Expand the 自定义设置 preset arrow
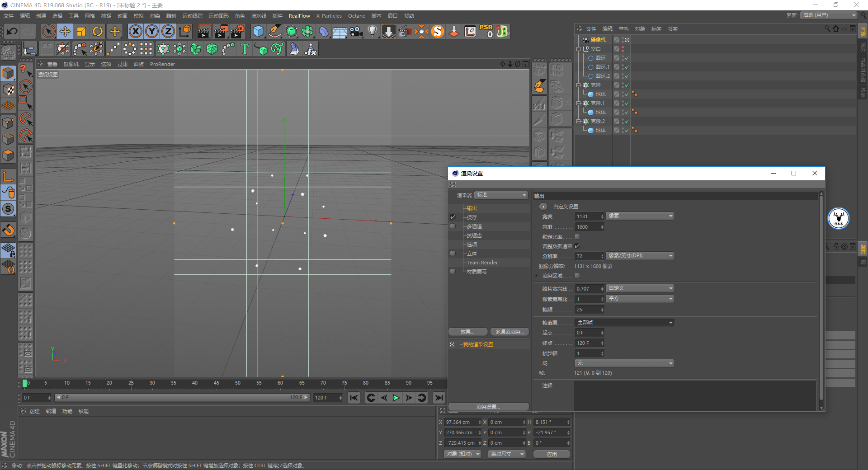 click(x=543, y=207)
